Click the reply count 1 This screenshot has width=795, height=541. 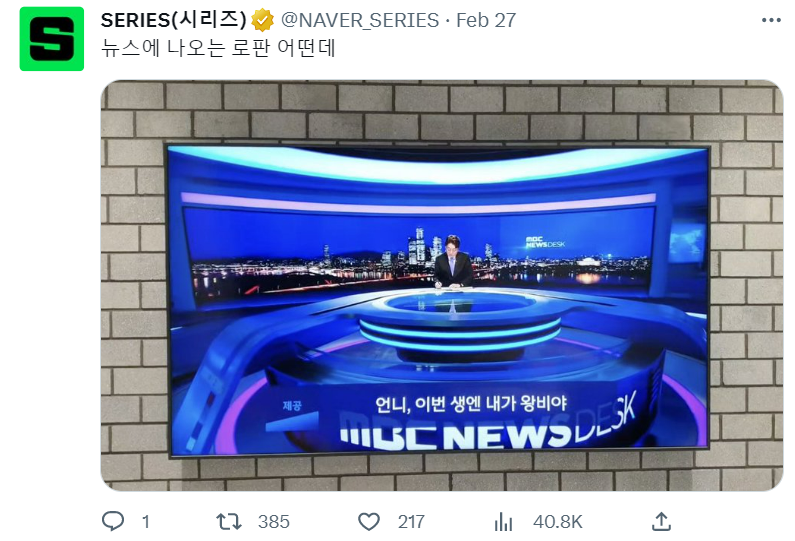(x=146, y=522)
